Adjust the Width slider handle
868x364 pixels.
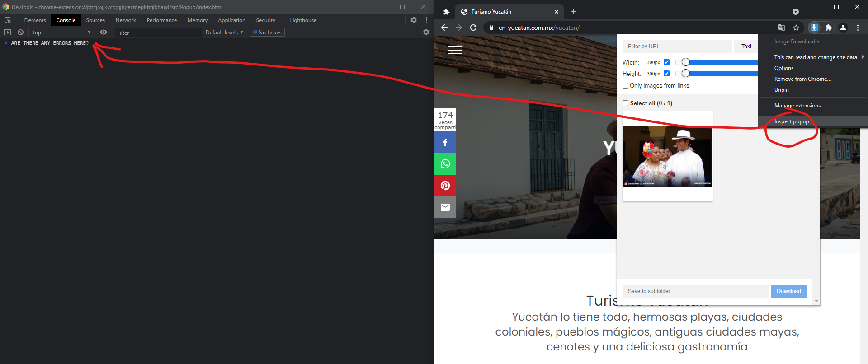tap(686, 62)
